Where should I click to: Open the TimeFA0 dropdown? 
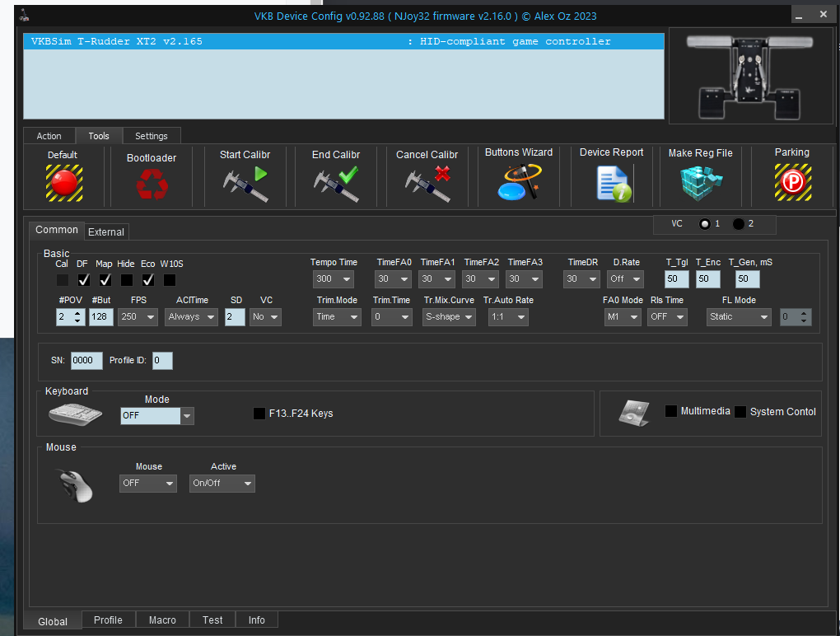393,279
